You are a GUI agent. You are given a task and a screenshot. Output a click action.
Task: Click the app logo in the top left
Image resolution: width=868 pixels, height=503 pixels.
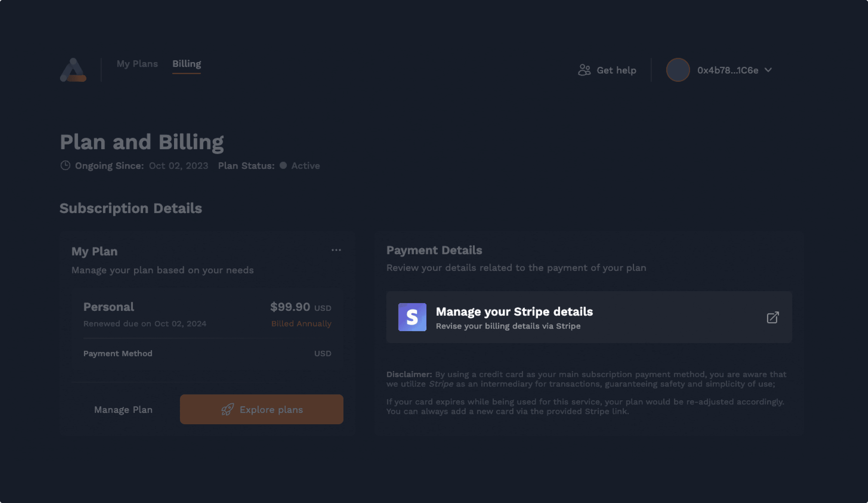point(73,69)
